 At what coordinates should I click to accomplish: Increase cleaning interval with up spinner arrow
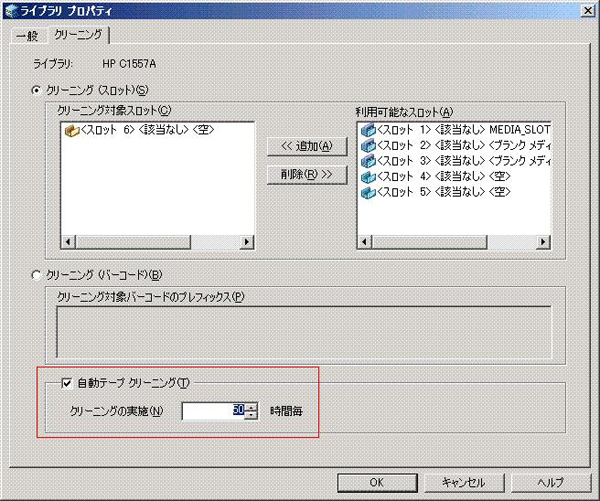pyautogui.click(x=252, y=406)
